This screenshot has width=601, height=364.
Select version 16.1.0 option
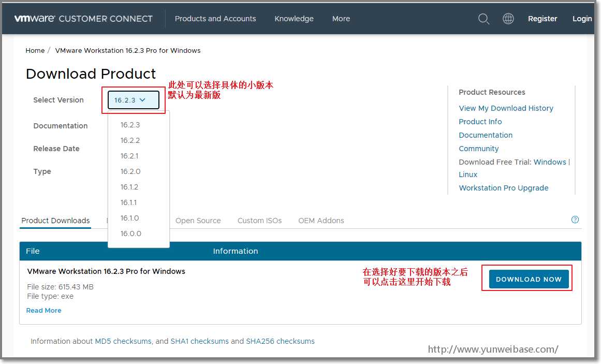130,219
